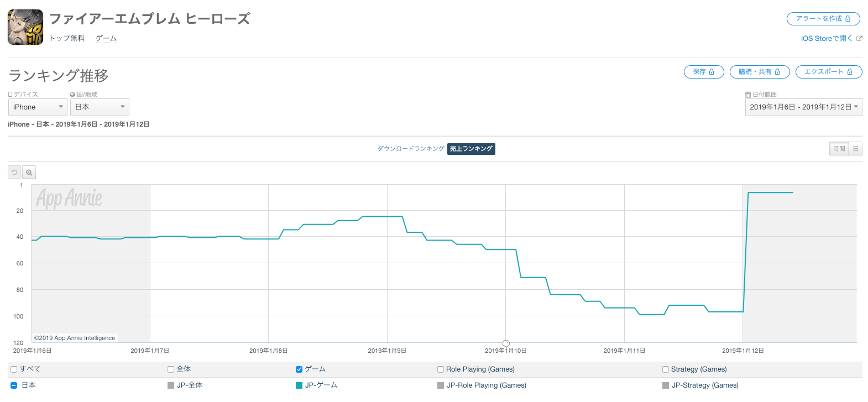Click the JP-ゲーム teal swatch
This screenshot has width=868, height=402.
(299, 385)
